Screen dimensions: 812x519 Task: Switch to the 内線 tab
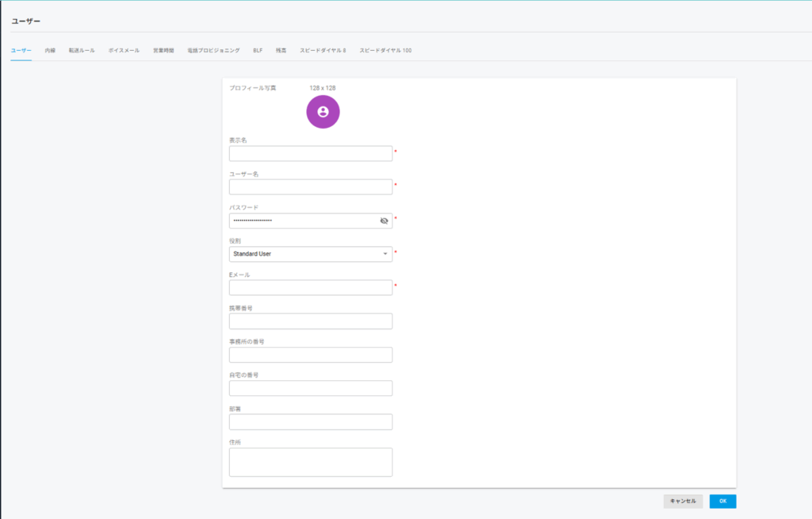[x=50, y=51]
